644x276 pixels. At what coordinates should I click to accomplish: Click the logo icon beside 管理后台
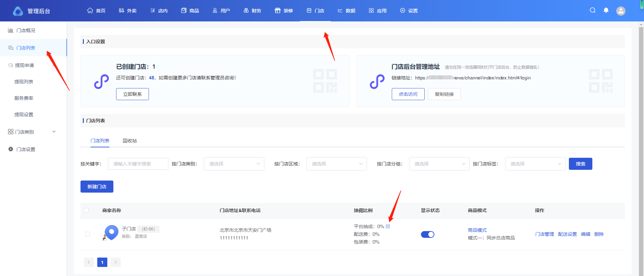pos(18,11)
